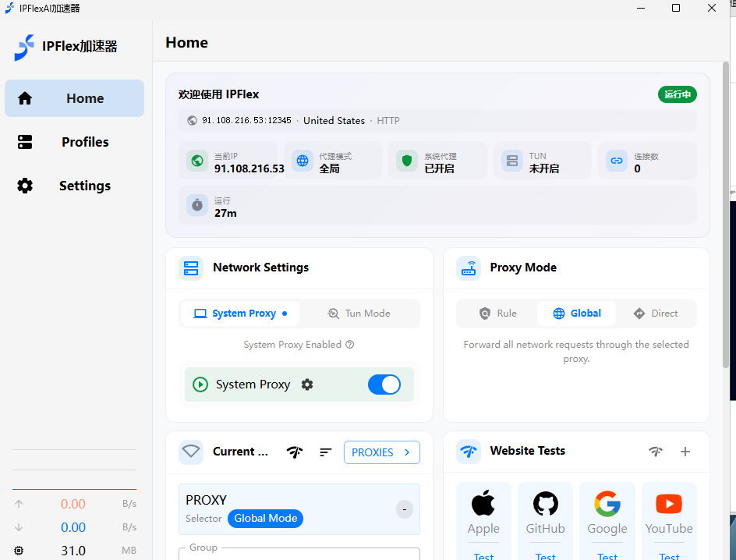Select Rule proxy mode
This screenshot has width=736, height=560.
pos(497,314)
